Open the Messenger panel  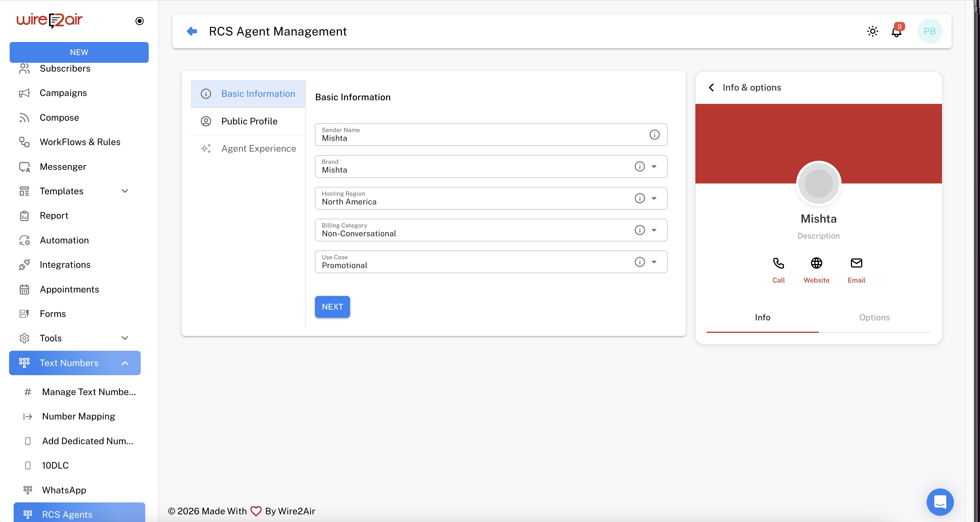(63, 166)
